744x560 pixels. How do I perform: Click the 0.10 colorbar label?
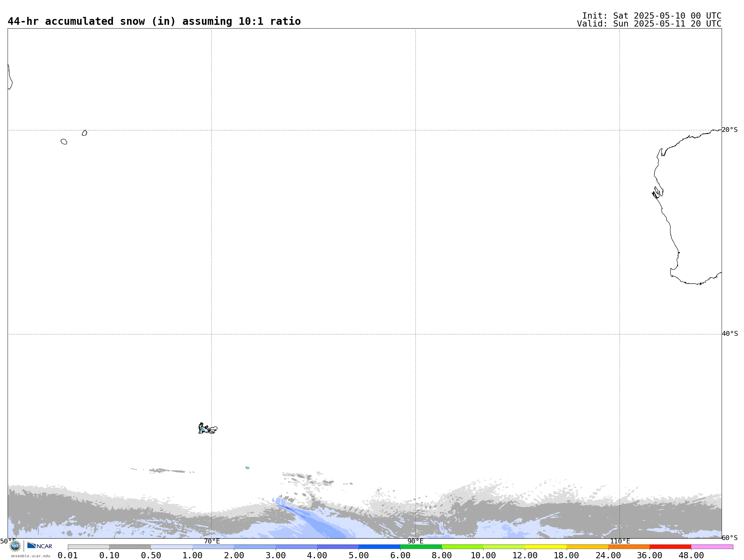109,556
